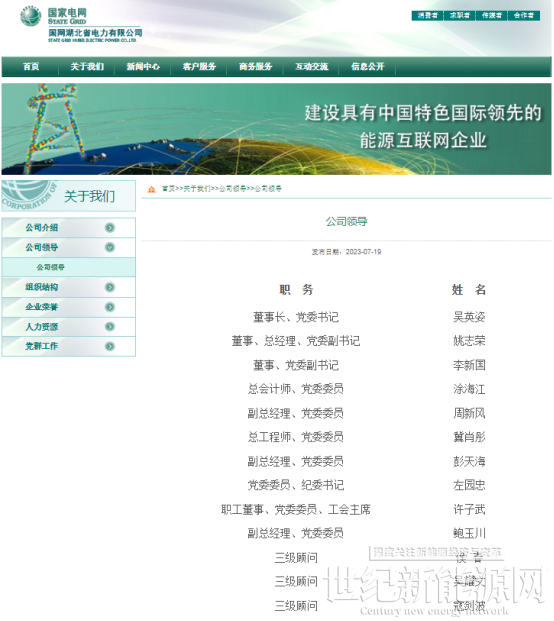Click the 首页 breadcrumb link

click(x=168, y=189)
